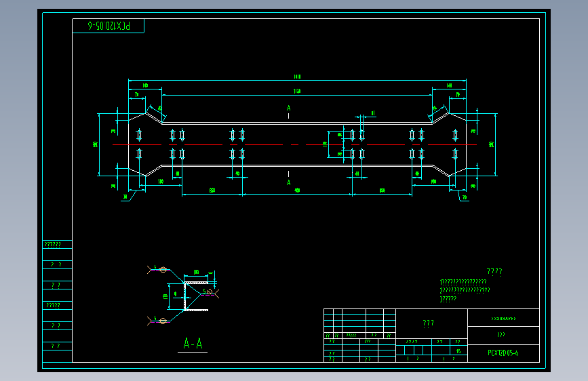Viewport: 588px width, 381px height.
Task: Select the note line beginning with 3
Action: (x=448, y=299)
